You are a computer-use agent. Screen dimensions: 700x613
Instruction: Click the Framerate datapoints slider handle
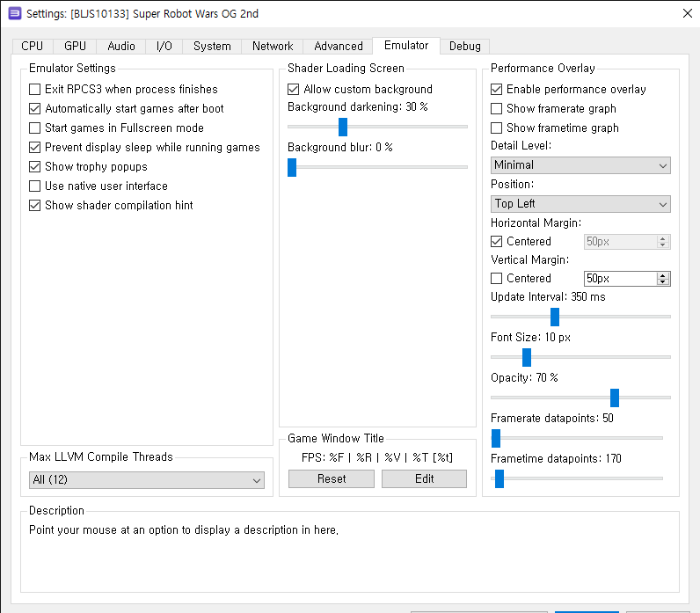(x=496, y=439)
